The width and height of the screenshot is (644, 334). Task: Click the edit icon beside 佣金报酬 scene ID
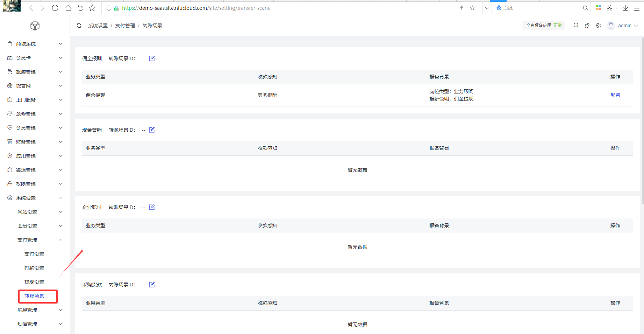point(152,58)
